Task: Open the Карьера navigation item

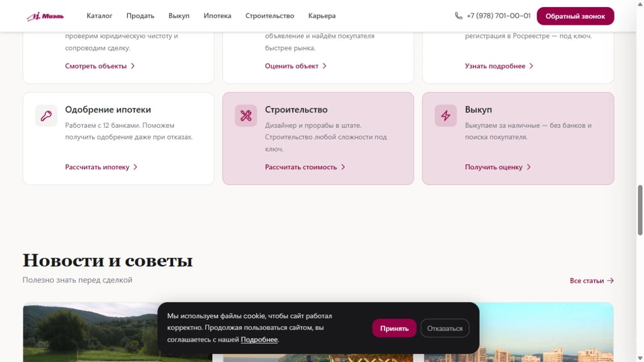Action: (x=322, y=16)
